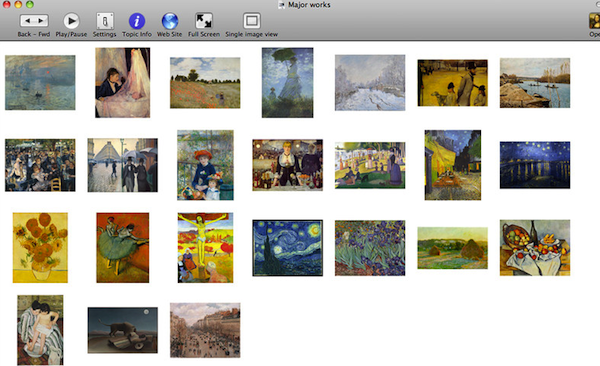Show Topic Info with the blue icon

click(x=137, y=21)
